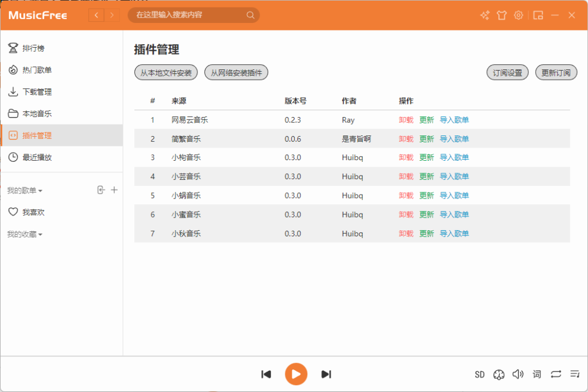Uninstall the 小枸音乐 plugin
The width and height of the screenshot is (588, 392).
pyautogui.click(x=406, y=157)
